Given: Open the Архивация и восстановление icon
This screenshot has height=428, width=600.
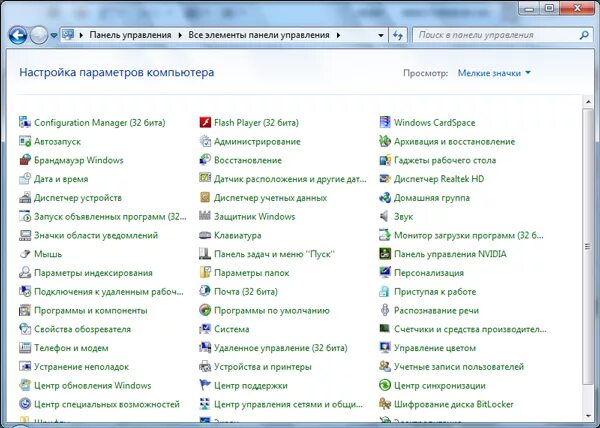Looking at the screenshot, I should 385,141.
